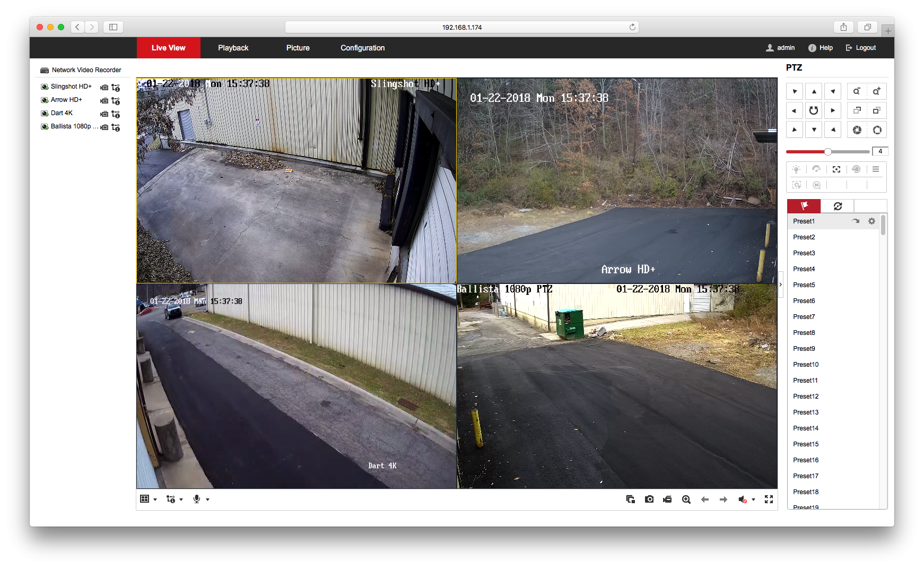The image size is (924, 569).
Task: Enable digital zoom in bottom toolbar
Action: click(686, 499)
